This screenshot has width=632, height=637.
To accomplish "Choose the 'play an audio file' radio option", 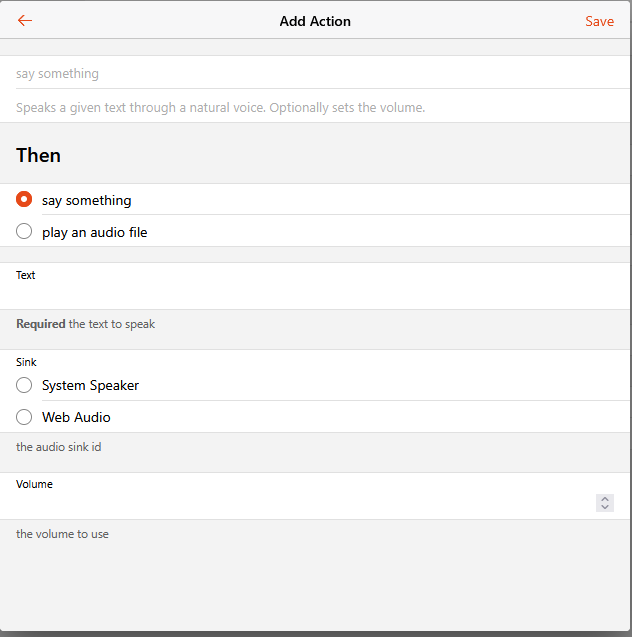I will pos(24,231).
